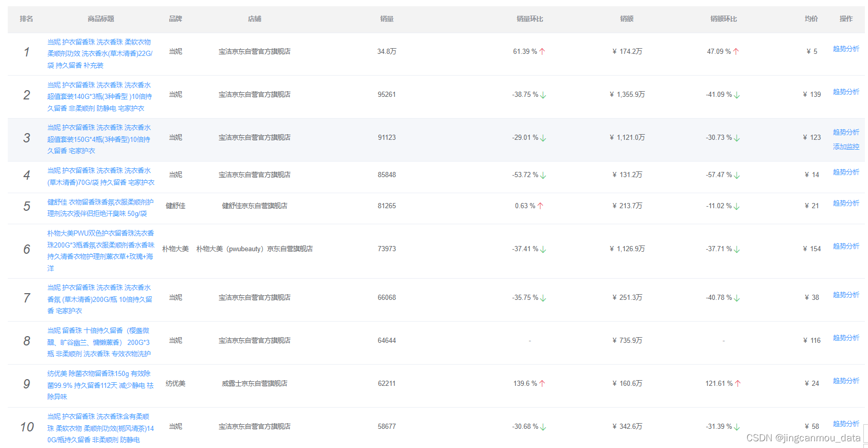Click down arrow beside -37.41 %

point(543,249)
